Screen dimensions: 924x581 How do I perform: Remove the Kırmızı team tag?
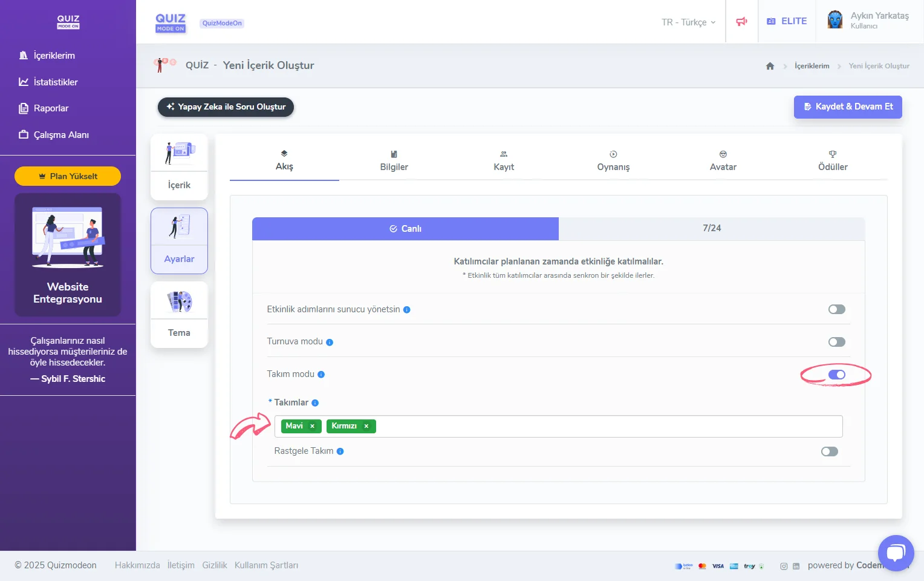(366, 426)
